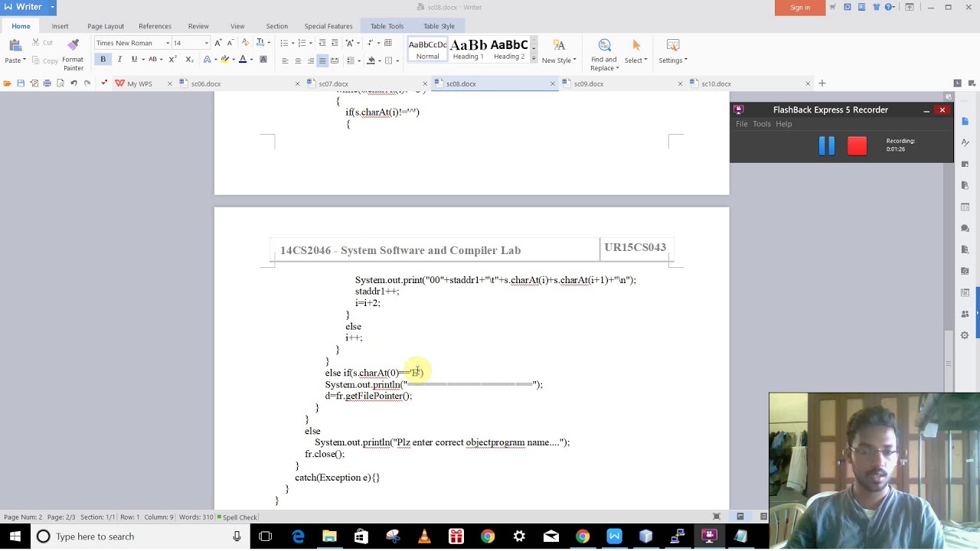980x551 pixels.
Task: Apply the Normal style
Action: [x=427, y=49]
